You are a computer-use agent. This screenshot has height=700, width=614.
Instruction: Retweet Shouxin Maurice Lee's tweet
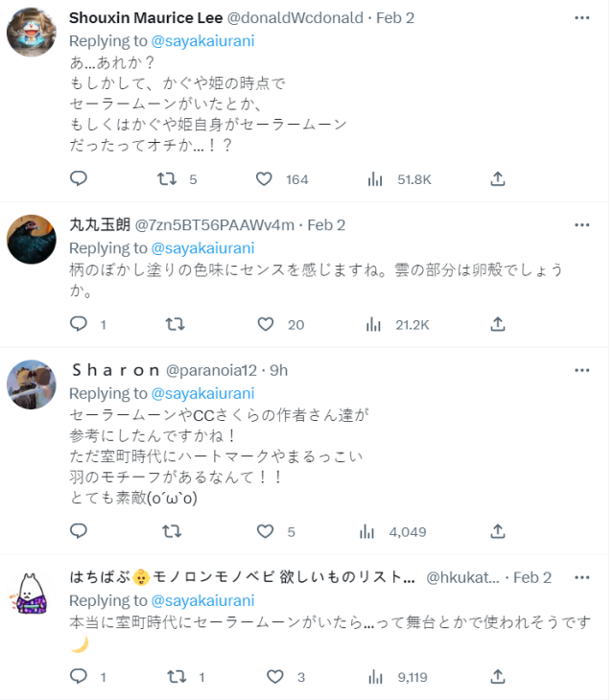click(x=167, y=178)
